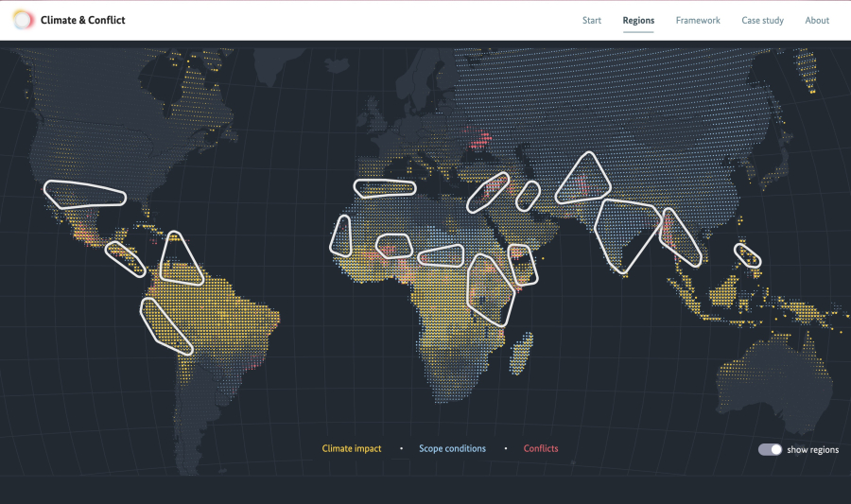Switch to the Framework tab
The image size is (851, 504).
pyautogui.click(x=698, y=20)
